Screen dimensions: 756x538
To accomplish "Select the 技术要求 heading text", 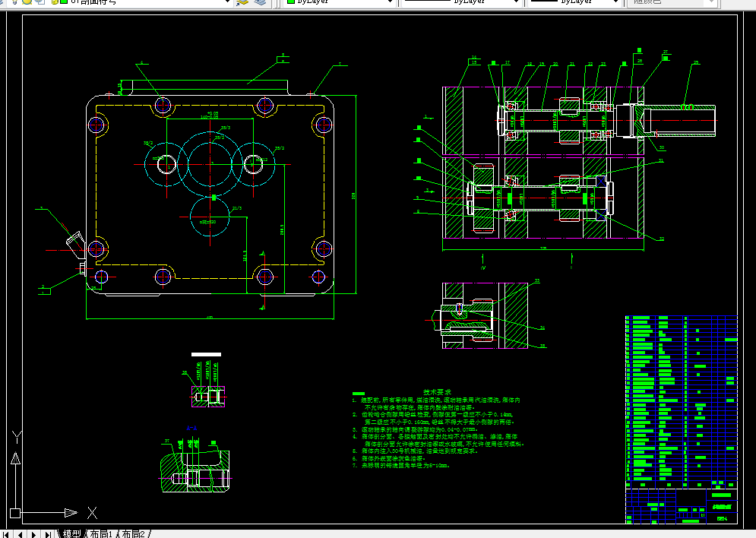I will (438, 392).
